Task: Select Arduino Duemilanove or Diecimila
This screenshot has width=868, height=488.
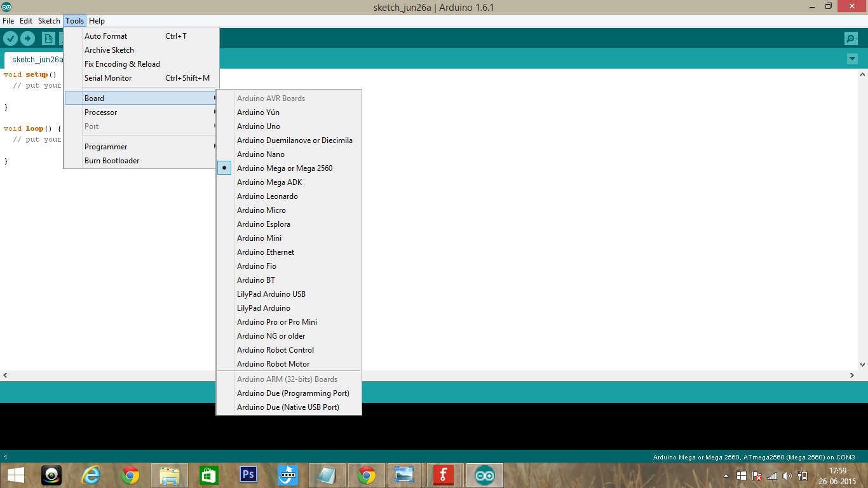Action: (289, 140)
